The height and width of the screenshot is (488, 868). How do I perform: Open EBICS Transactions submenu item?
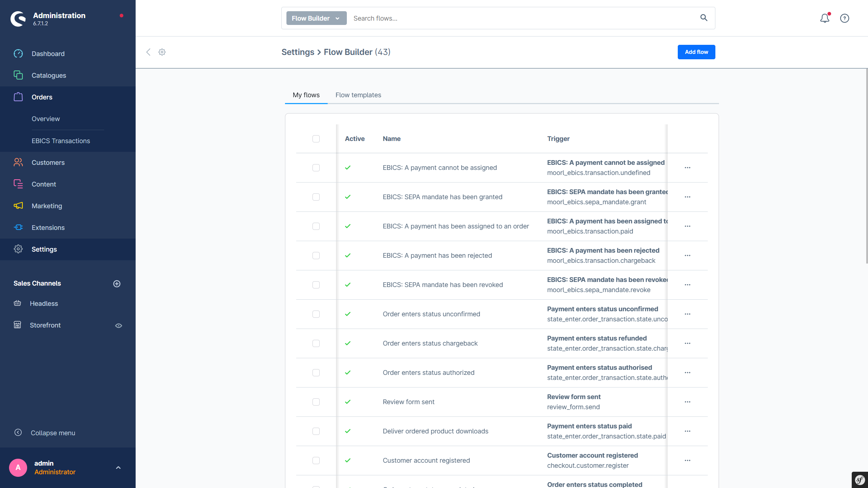(61, 141)
